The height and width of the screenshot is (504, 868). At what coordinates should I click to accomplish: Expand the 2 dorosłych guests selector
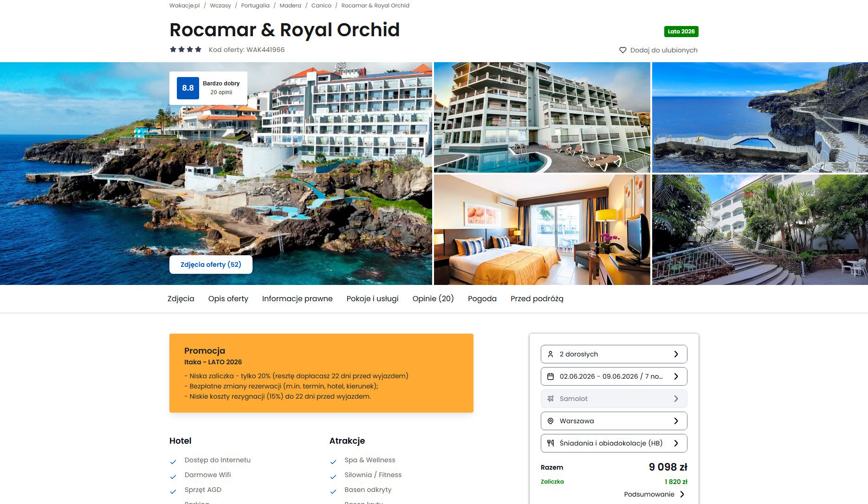tap(614, 354)
